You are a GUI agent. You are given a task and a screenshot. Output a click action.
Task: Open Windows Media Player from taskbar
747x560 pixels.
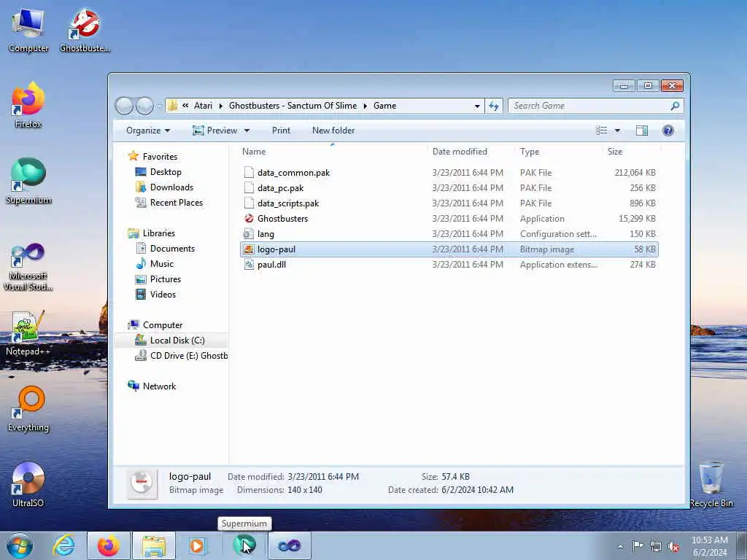[197, 545]
